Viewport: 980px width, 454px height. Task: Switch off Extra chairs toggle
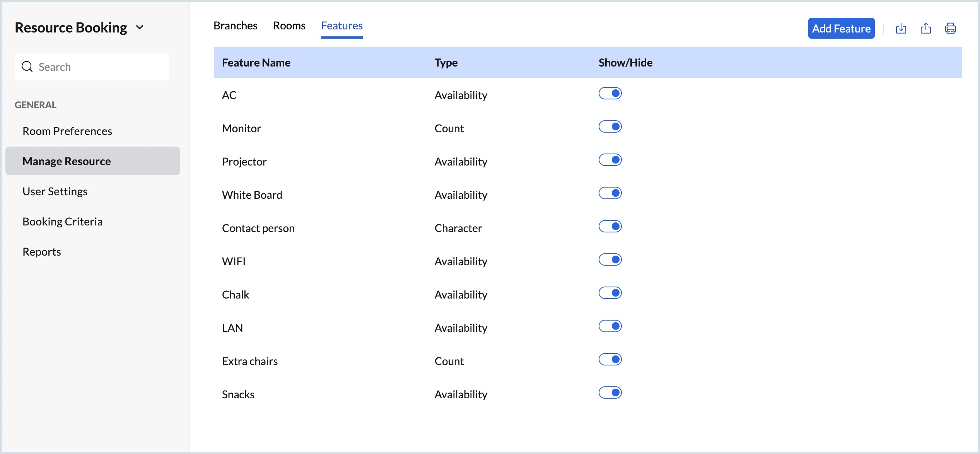click(x=610, y=359)
